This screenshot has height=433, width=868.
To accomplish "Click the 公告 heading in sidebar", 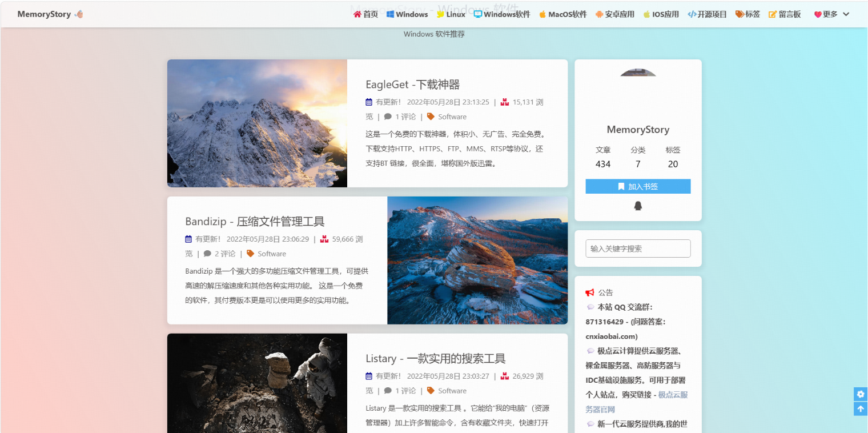I will 605,292.
